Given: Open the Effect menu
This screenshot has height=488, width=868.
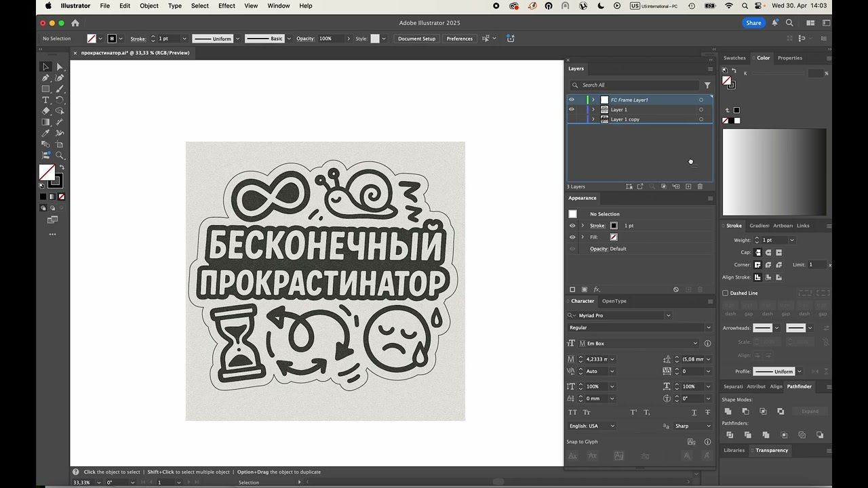Looking at the screenshot, I should (x=226, y=5).
